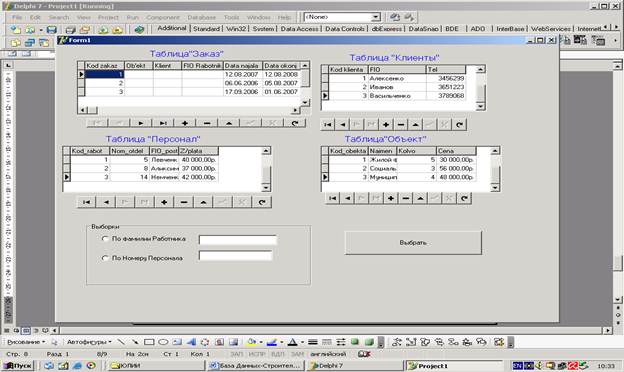The image size is (624, 372).
Task: Select 'По Номеру Персонала' radio button
Action: 105,258
